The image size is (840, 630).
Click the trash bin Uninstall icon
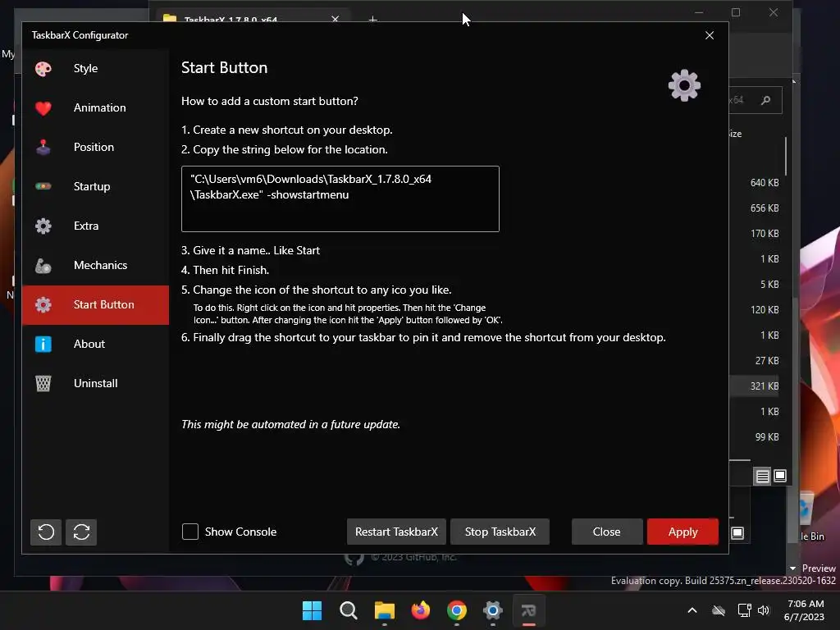click(x=43, y=383)
